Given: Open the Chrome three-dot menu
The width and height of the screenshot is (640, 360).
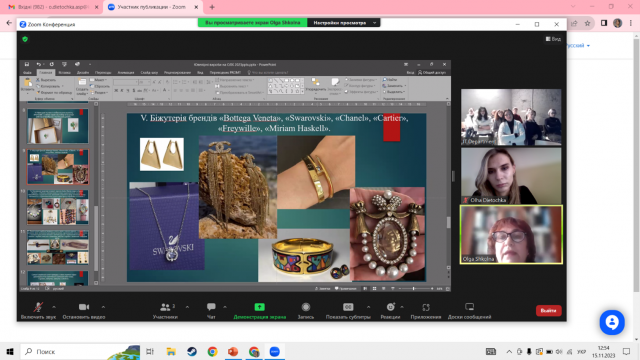Looking at the screenshot, I should pyautogui.click(x=631, y=23).
